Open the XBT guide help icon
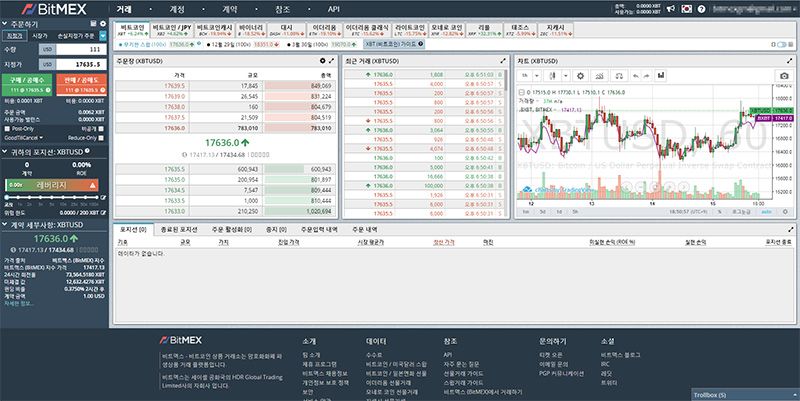The width and height of the screenshot is (800, 401). click(420, 44)
